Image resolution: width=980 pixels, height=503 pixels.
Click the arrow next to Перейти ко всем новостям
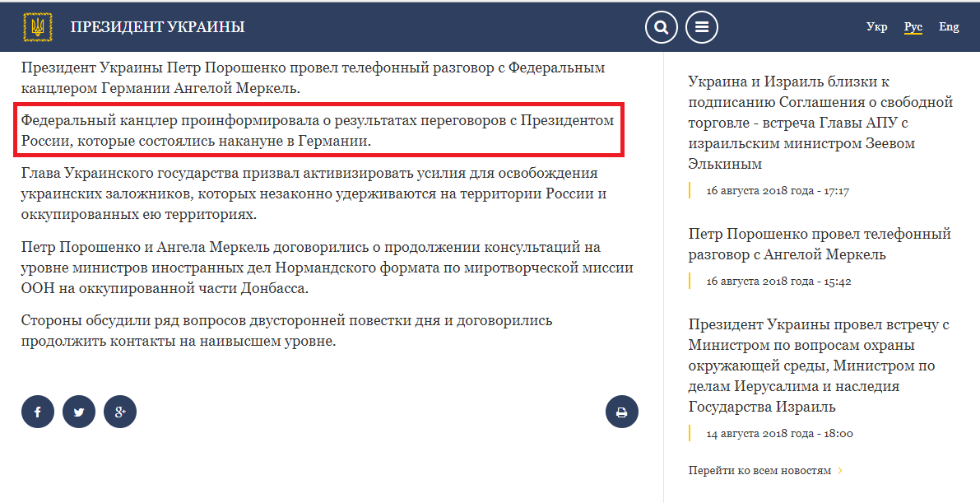[x=840, y=470]
